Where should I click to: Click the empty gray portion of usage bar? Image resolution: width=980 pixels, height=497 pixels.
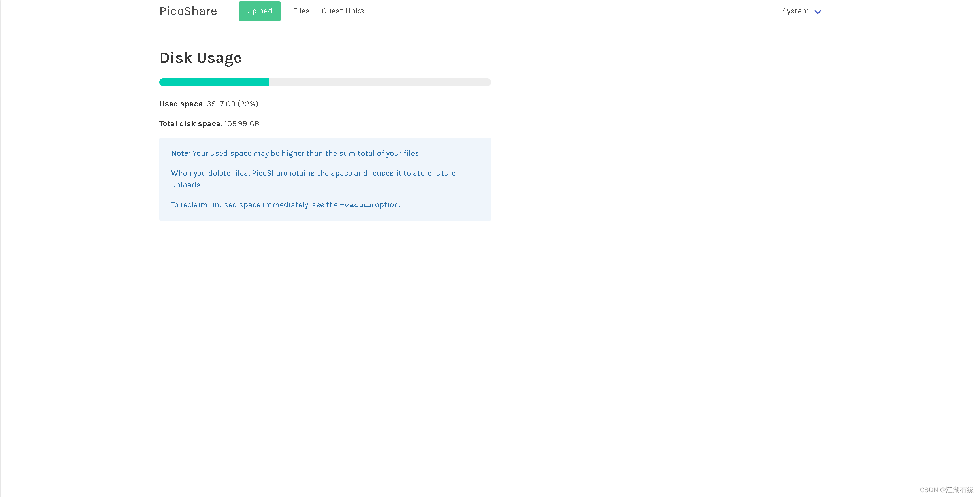click(379, 82)
